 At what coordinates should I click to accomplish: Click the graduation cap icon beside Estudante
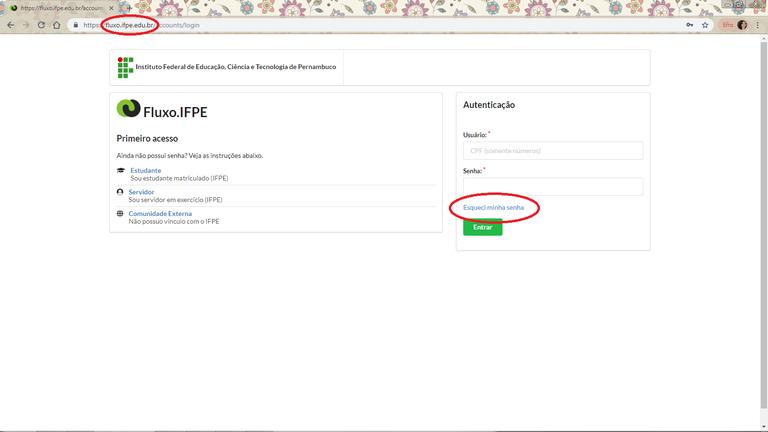pyautogui.click(x=121, y=170)
